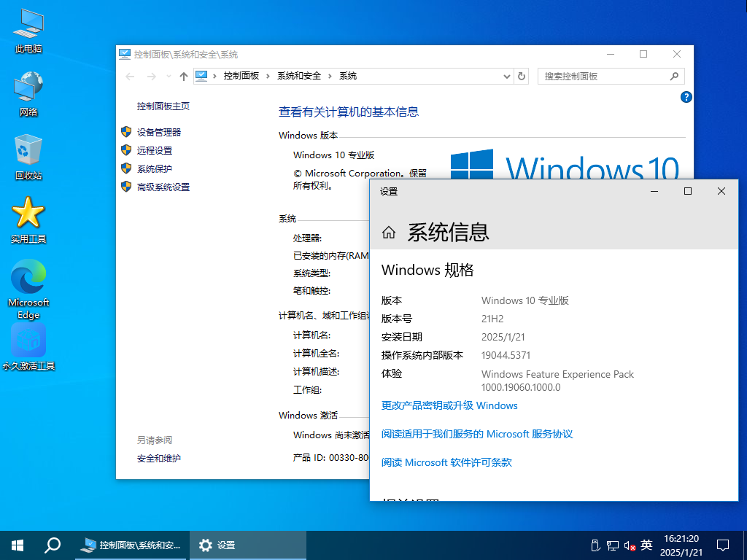Click shield icon beside 高级系统设置
The height and width of the screenshot is (560, 747).
[126, 187]
